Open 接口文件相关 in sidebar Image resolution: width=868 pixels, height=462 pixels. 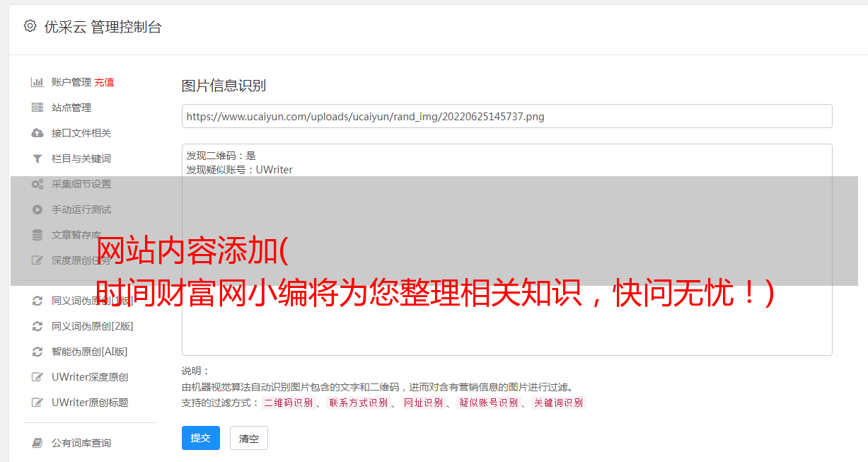pyautogui.click(x=81, y=133)
